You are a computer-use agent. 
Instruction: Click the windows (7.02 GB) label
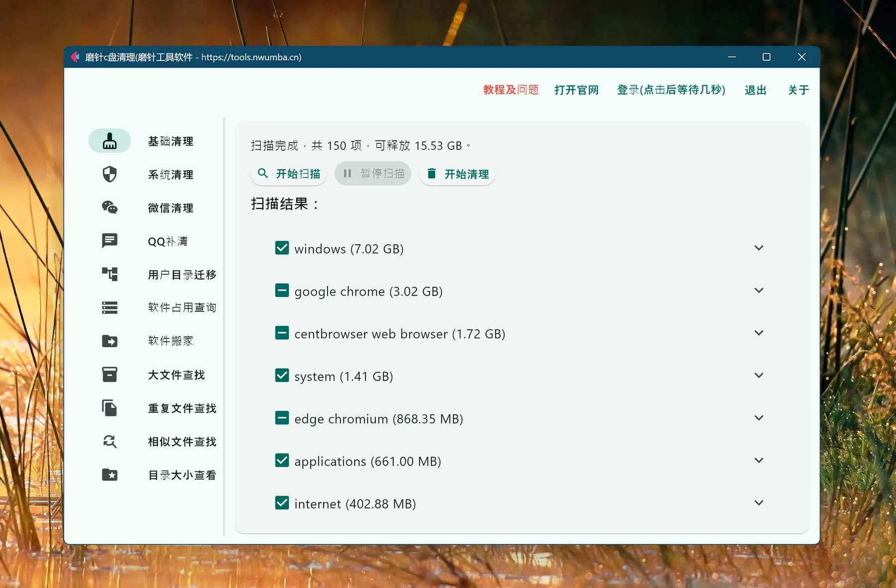point(349,249)
